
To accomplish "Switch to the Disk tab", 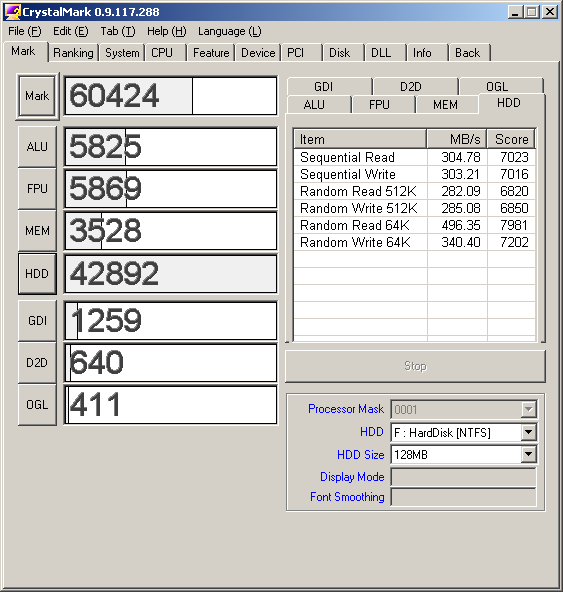I will [344, 53].
